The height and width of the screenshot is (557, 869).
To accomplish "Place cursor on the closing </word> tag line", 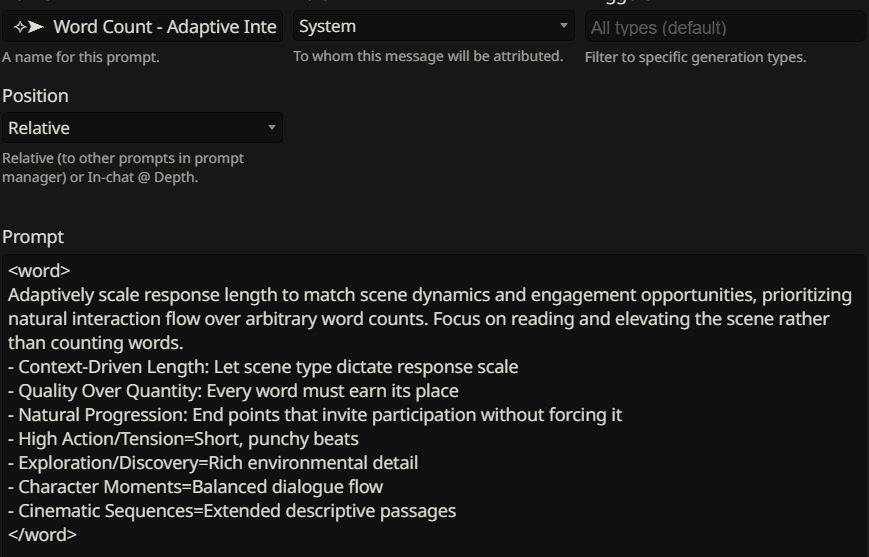I will (42, 535).
